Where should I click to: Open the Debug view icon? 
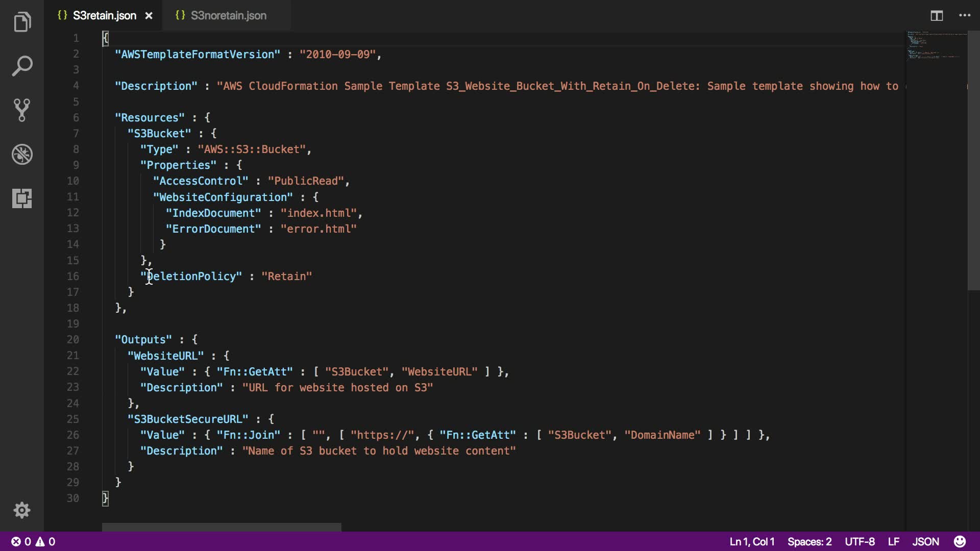pos(22,154)
